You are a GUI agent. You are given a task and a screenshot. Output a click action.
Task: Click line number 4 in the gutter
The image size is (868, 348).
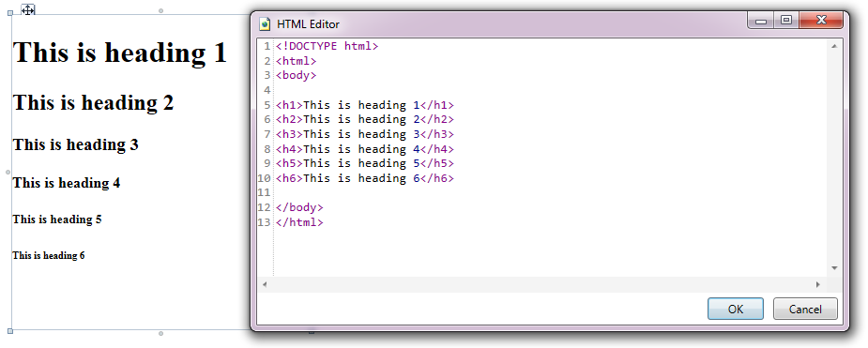coord(267,90)
